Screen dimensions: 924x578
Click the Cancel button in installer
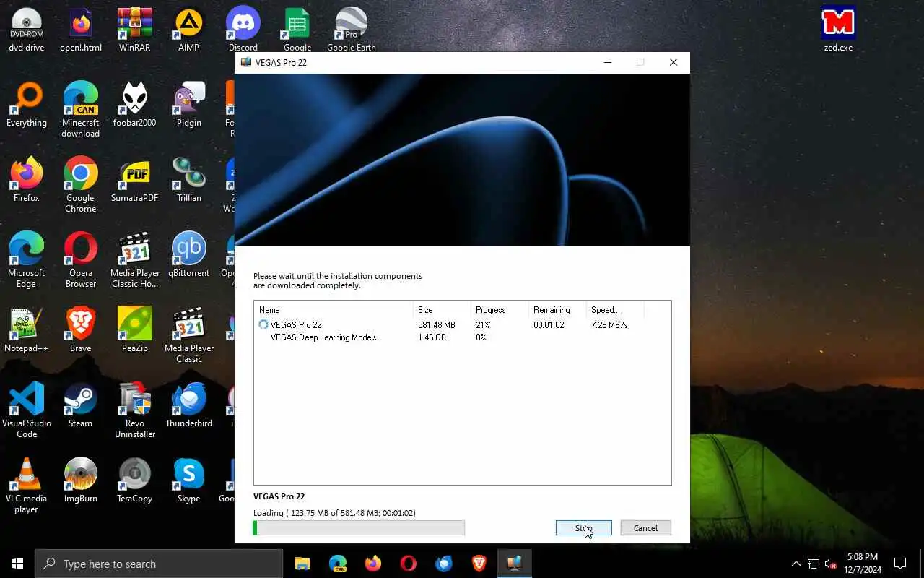point(645,528)
